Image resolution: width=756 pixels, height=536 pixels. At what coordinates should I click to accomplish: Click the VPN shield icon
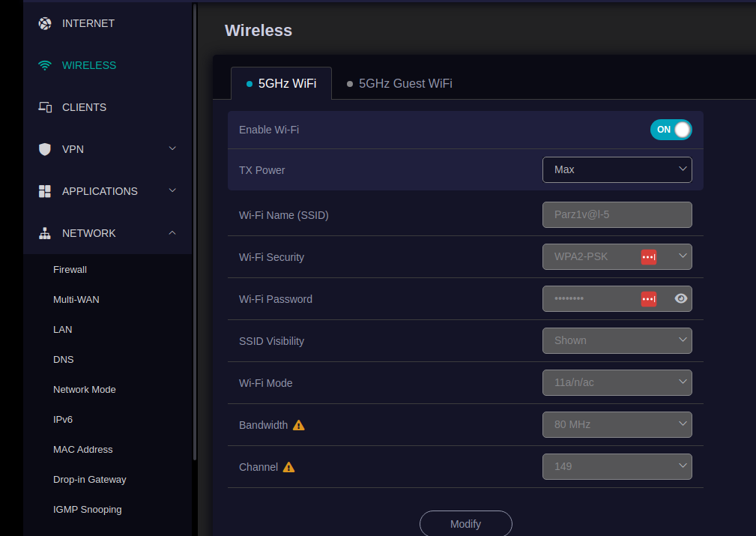pyautogui.click(x=45, y=149)
